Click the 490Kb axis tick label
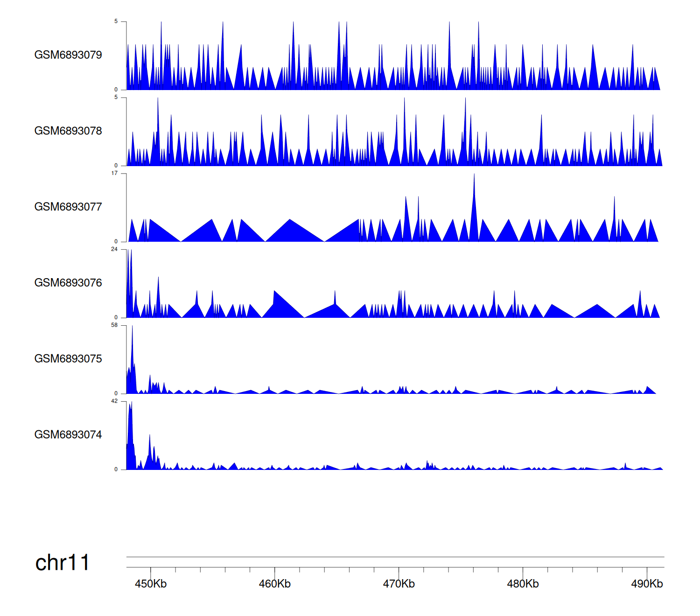This screenshot has height=616, width=700. [647, 584]
